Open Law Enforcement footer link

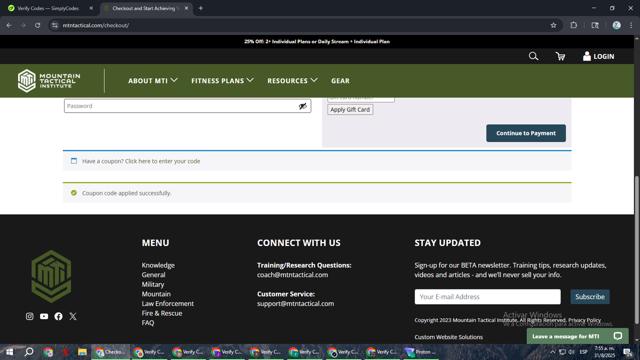[x=167, y=304]
